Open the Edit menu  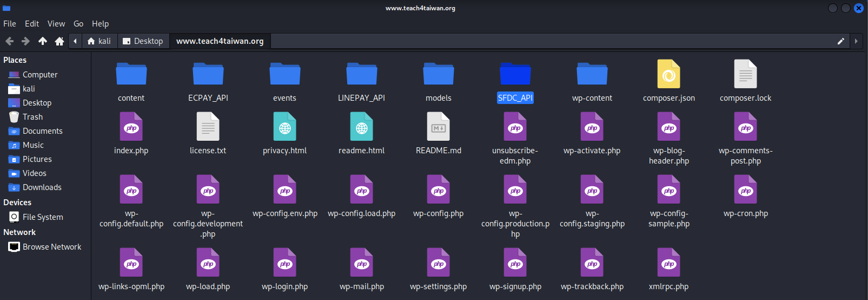(32, 24)
